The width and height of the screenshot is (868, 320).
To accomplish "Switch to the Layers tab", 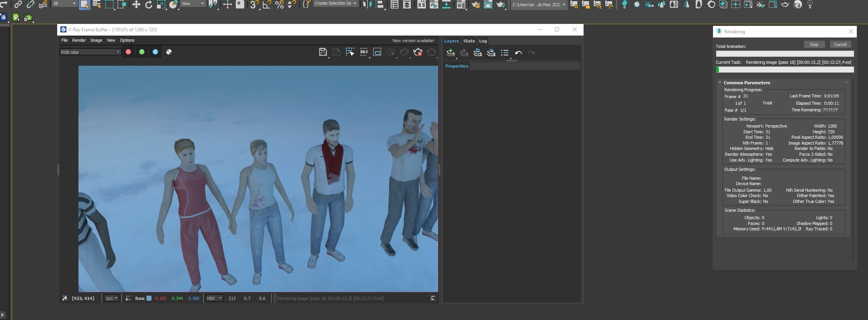I will coord(451,41).
